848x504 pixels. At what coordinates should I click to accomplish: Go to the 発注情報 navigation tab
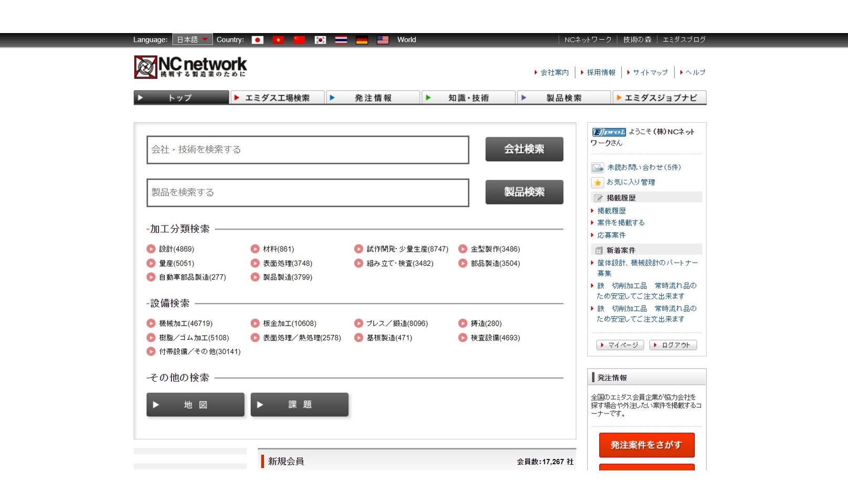(373, 98)
